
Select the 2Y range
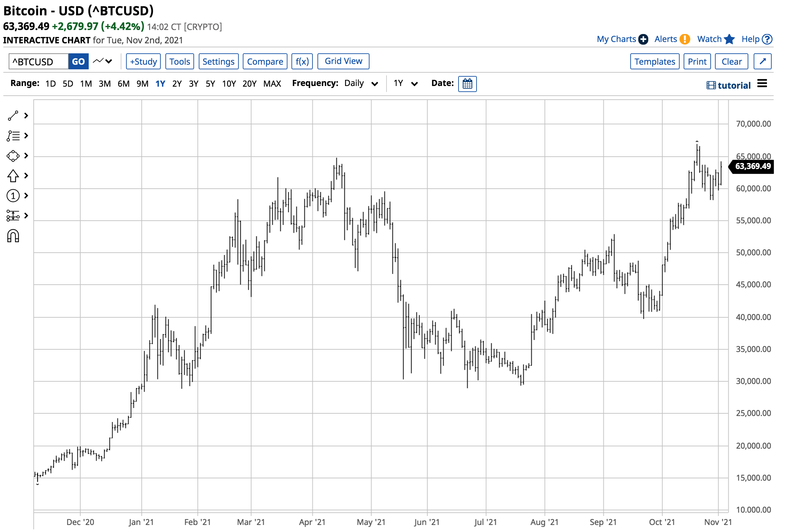click(x=177, y=84)
